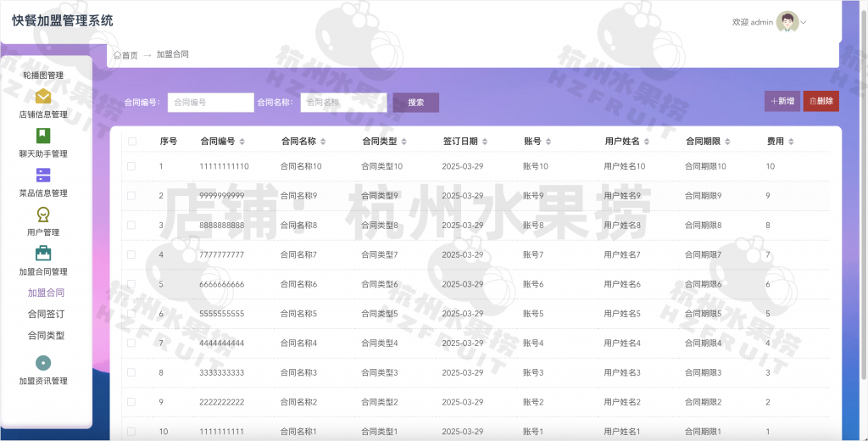Sort by 费用 column arrows
Screen dimensions: 868x441
tap(791, 142)
